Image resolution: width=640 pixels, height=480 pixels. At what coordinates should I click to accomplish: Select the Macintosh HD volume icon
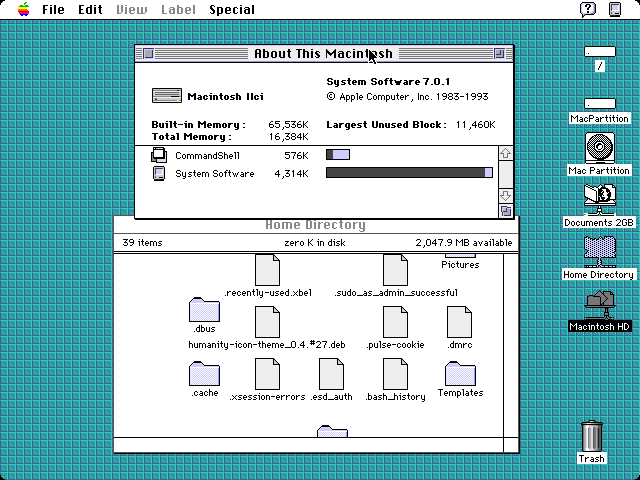600,304
